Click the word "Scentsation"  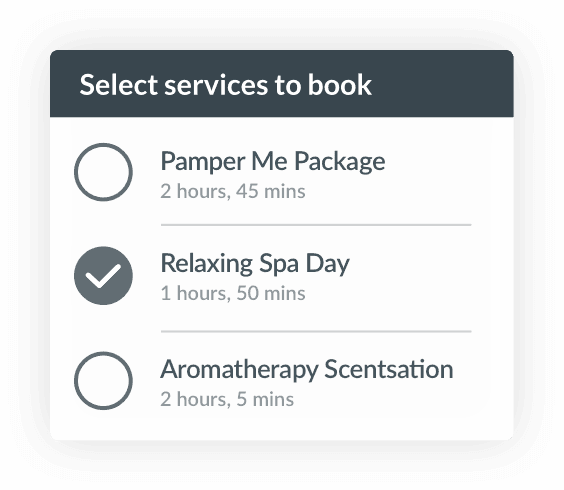[x=388, y=369]
